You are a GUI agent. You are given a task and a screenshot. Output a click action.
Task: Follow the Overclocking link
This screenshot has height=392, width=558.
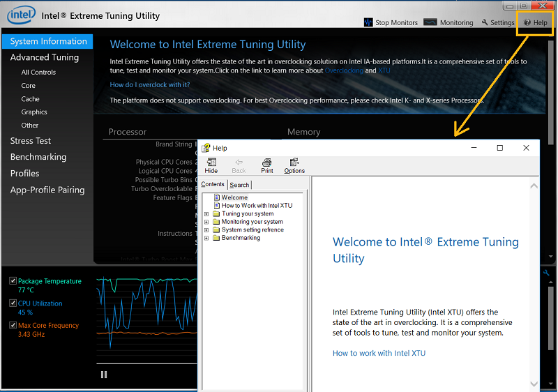pos(344,70)
